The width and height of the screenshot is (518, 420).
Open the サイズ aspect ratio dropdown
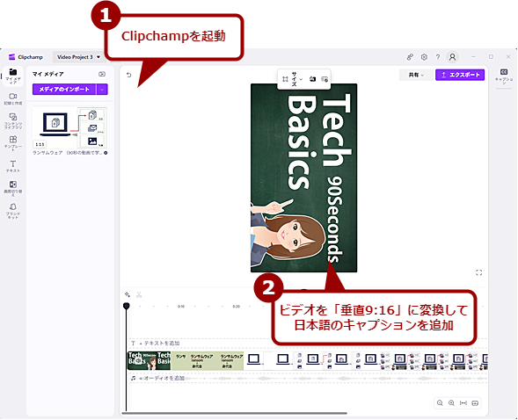pos(296,79)
